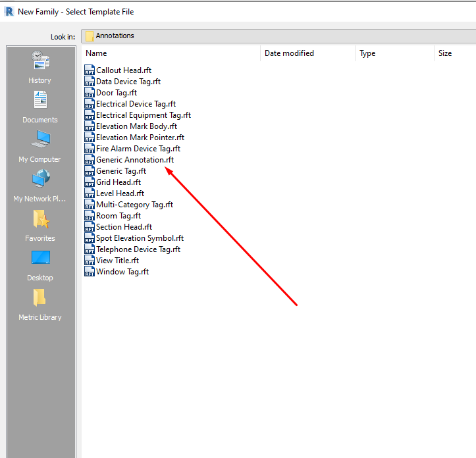Open the History shortcut in the places sidebar
Viewport: 476px width, 458px height.
click(40, 67)
